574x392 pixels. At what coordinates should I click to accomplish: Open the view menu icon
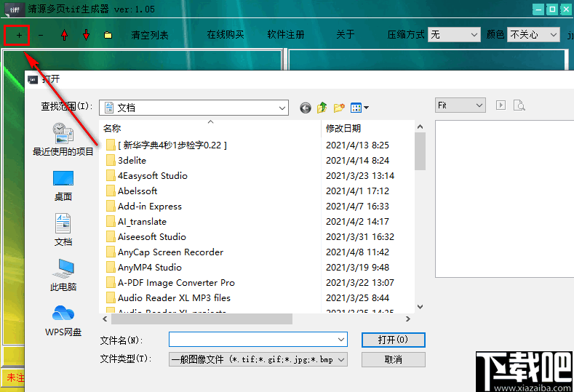(x=359, y=108)
